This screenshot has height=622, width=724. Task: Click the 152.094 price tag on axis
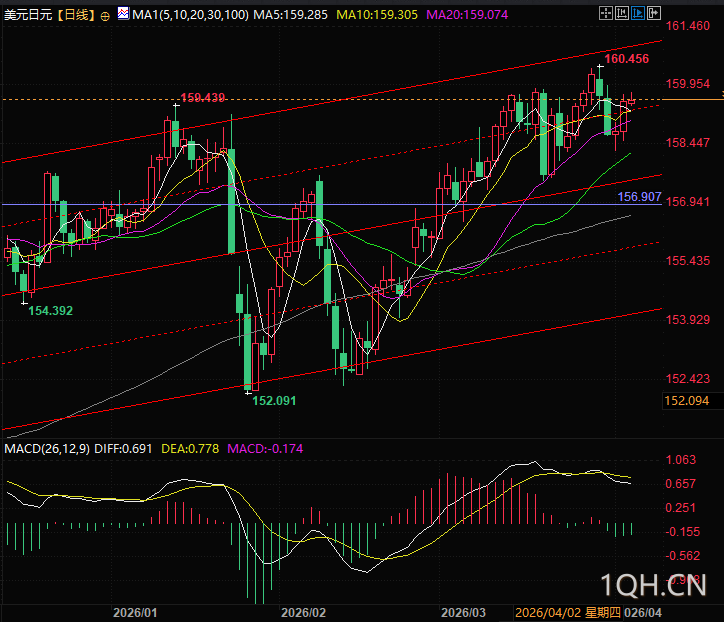point(687,400)
